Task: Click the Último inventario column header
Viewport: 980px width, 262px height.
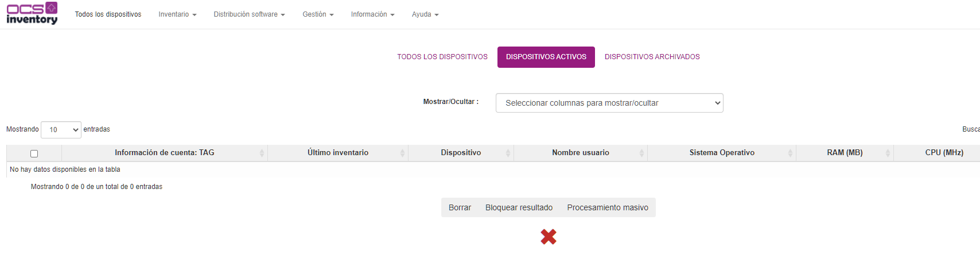Action: point(338,153)
